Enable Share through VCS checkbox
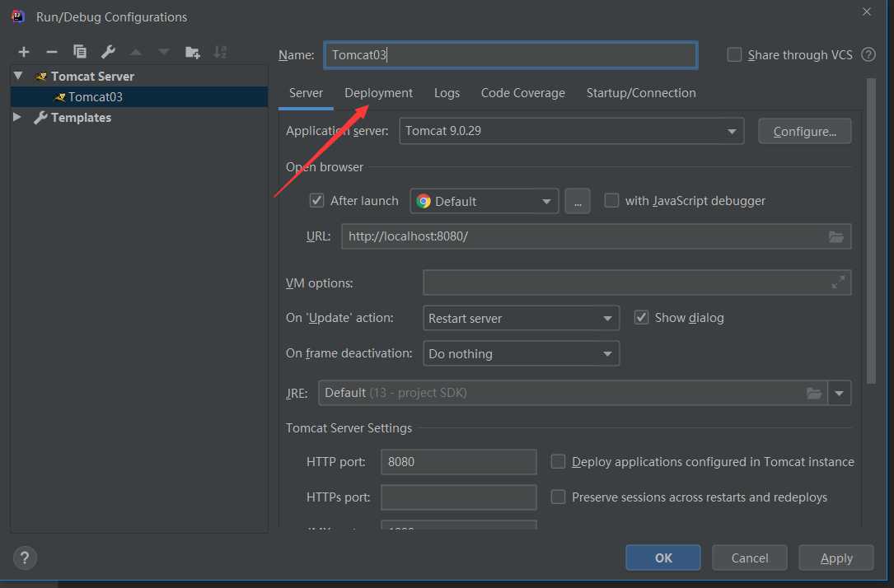894x588 pixels. tap(734, 54)
